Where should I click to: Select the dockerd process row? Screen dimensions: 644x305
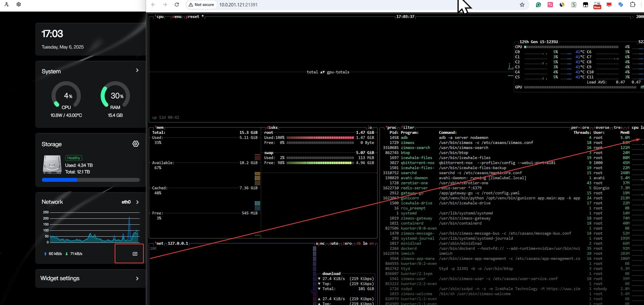506,248
